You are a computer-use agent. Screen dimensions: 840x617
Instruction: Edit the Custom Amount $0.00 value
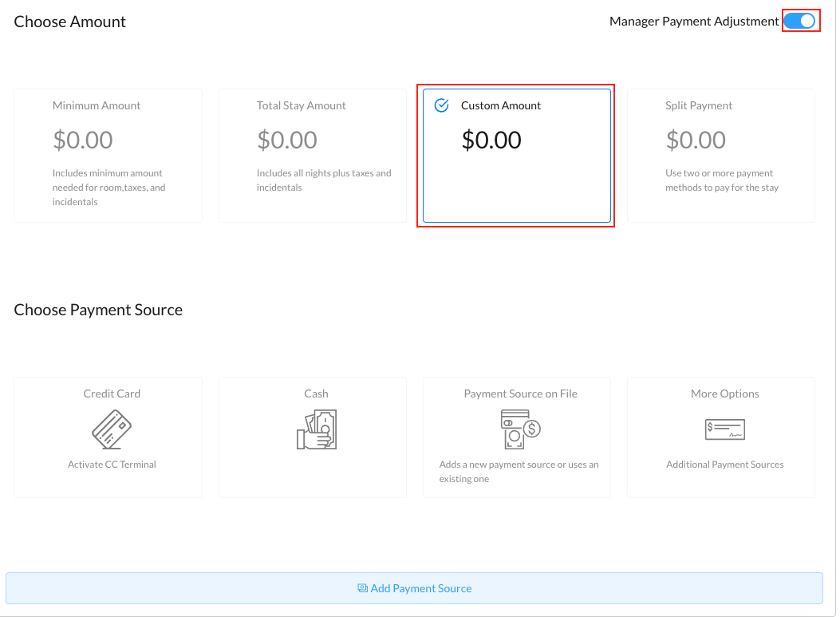click(491, 140)
